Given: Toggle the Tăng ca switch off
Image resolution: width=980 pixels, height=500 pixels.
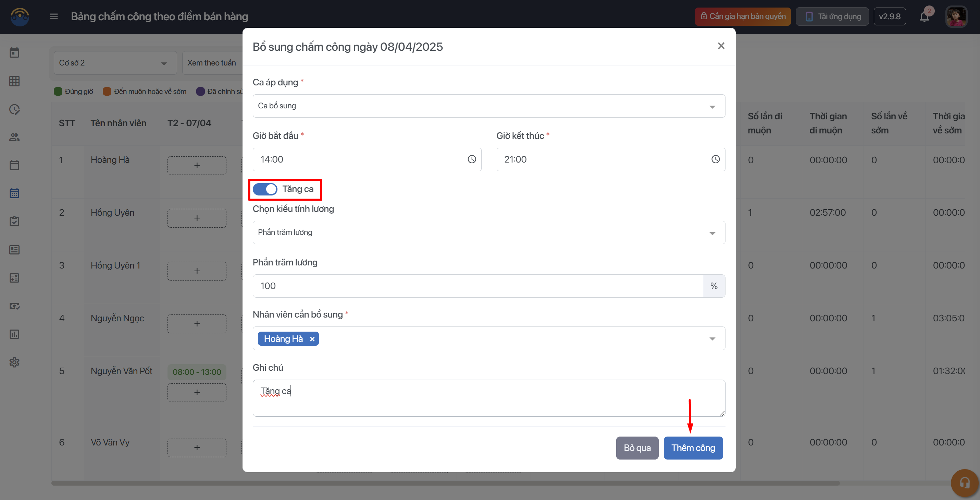Looking at the screenshot, I should coord(265,189).
